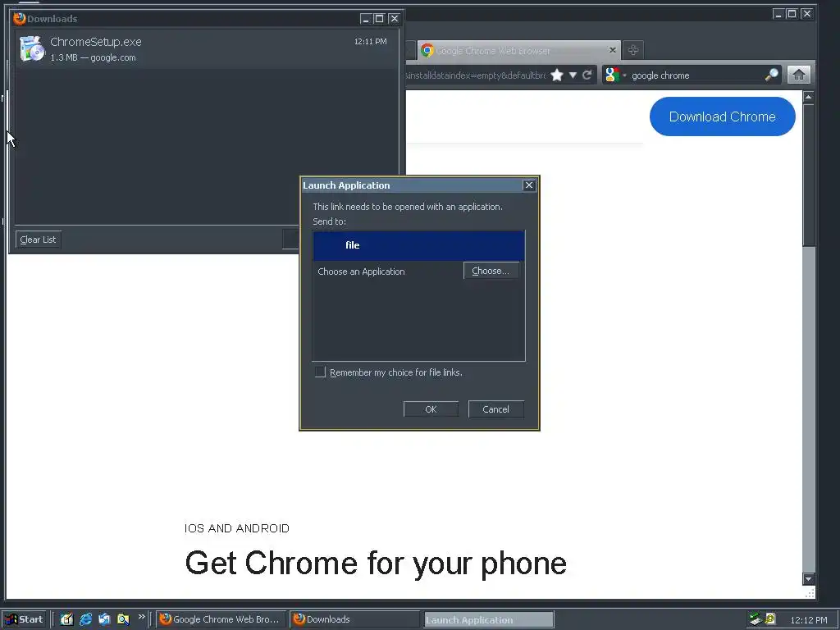
Task: Switch to Google Chrome Web Browser tab
Action: (x=518, y=50)
